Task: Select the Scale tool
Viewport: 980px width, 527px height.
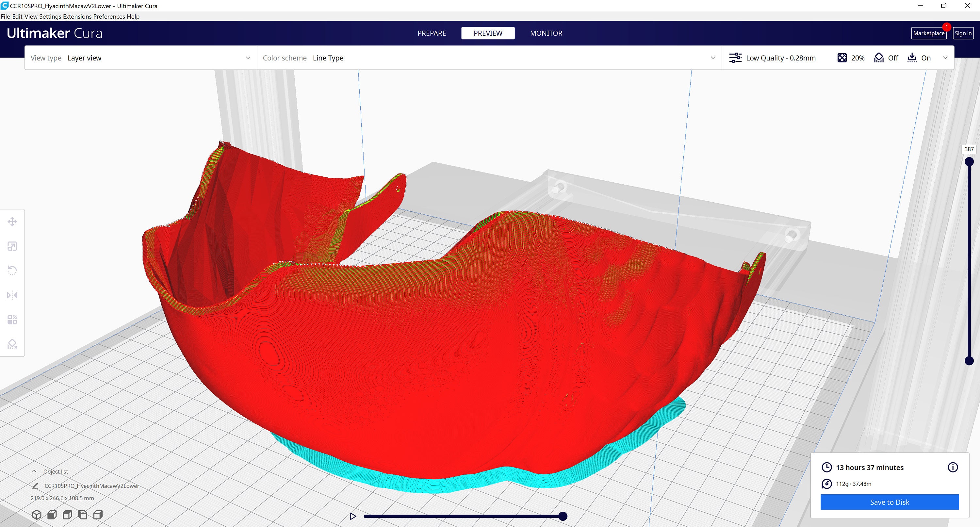Action: [x=12, y=246]
